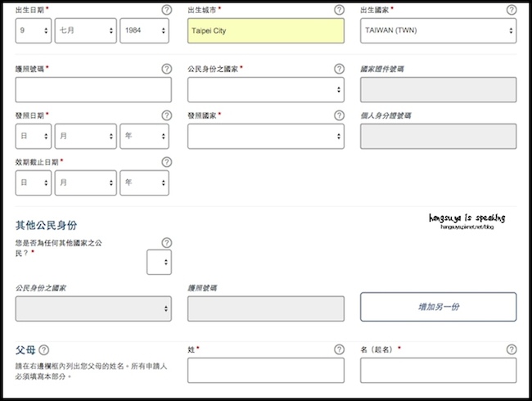The width and height of the screenshot is (532, 401).
Task: Focus greyed 護照號碼 field under 其他公民身份
Action: coord(266,309)
